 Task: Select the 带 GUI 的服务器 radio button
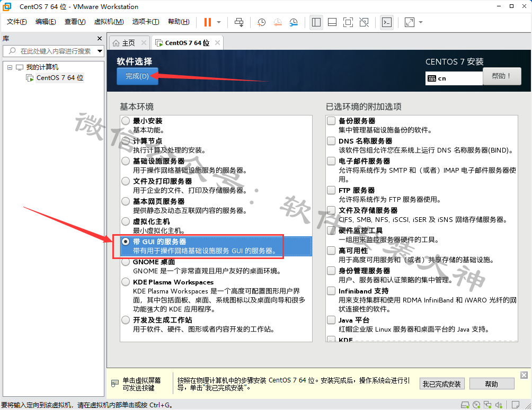pyautogui.click(x=126, y=242)
